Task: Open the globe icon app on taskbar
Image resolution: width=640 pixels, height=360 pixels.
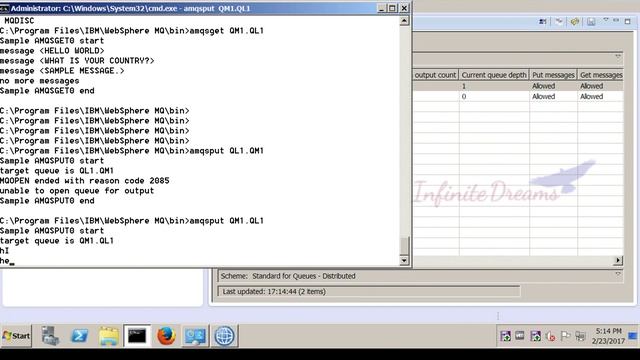Action: (224, 336)
